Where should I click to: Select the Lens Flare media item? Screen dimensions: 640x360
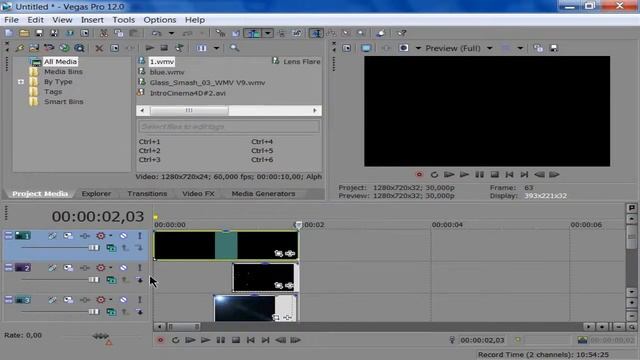[x=302, y=62]
